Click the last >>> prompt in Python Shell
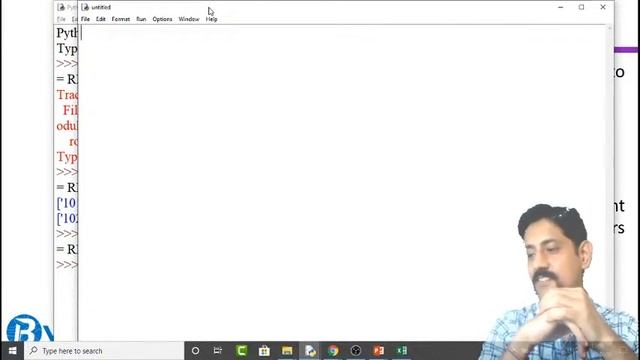 [x=67, y=264]
